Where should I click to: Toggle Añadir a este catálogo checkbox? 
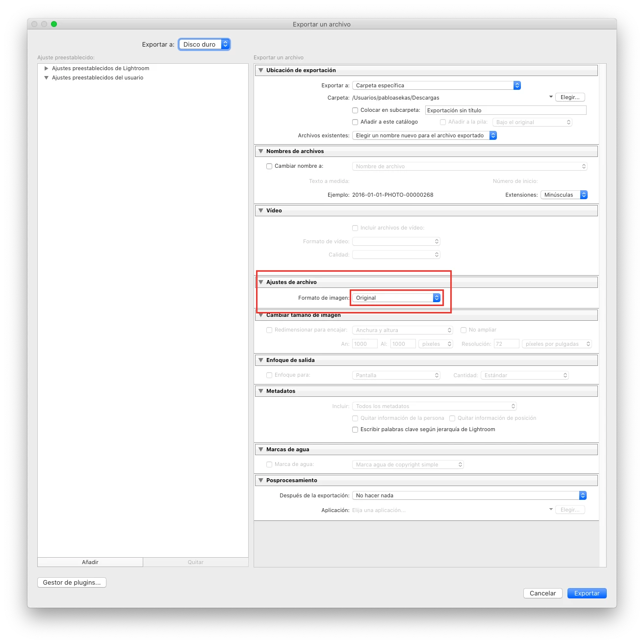[355, 122]
